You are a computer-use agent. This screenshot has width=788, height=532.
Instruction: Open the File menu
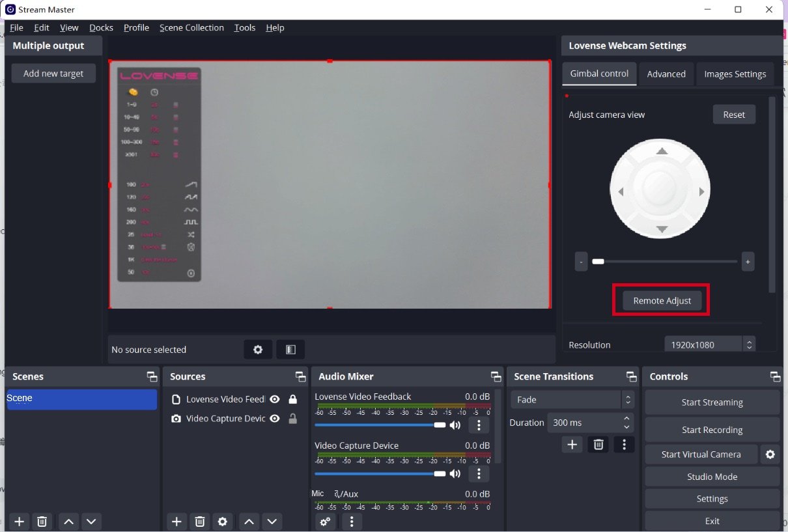pyautogui.click(x=16, y=27)
